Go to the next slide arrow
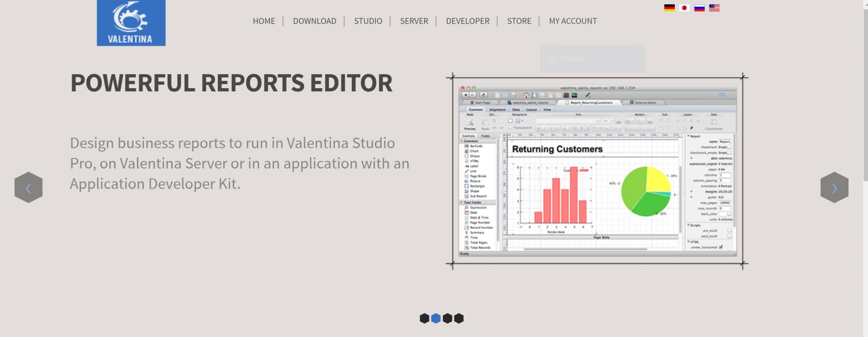 click(834, 187)
